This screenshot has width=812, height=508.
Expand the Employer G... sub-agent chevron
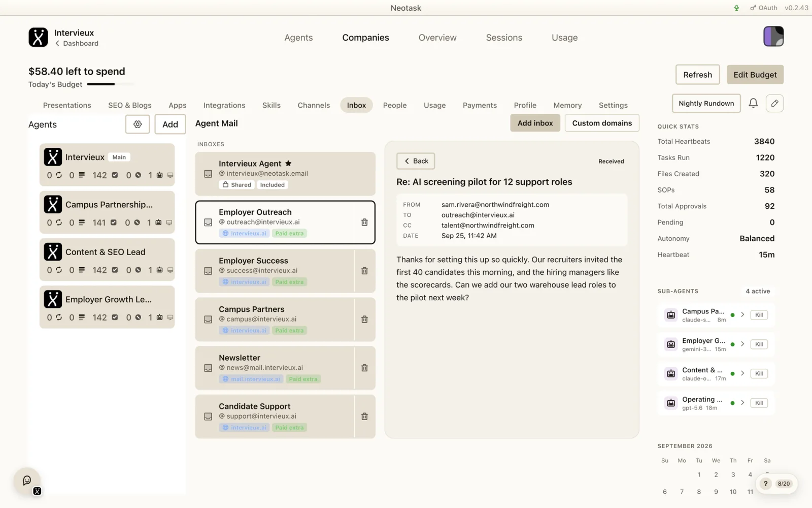[742, 344]
